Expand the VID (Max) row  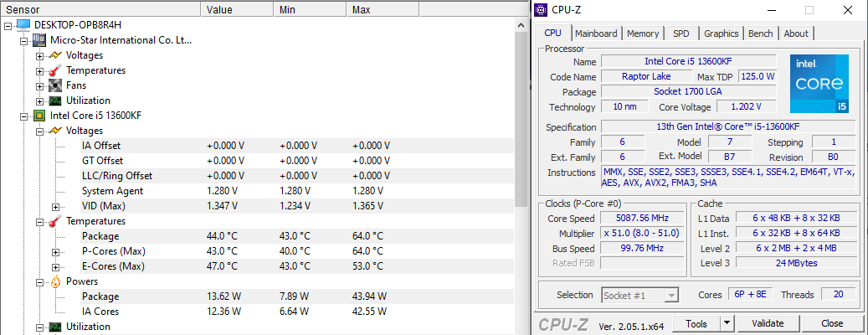point(55,206)
